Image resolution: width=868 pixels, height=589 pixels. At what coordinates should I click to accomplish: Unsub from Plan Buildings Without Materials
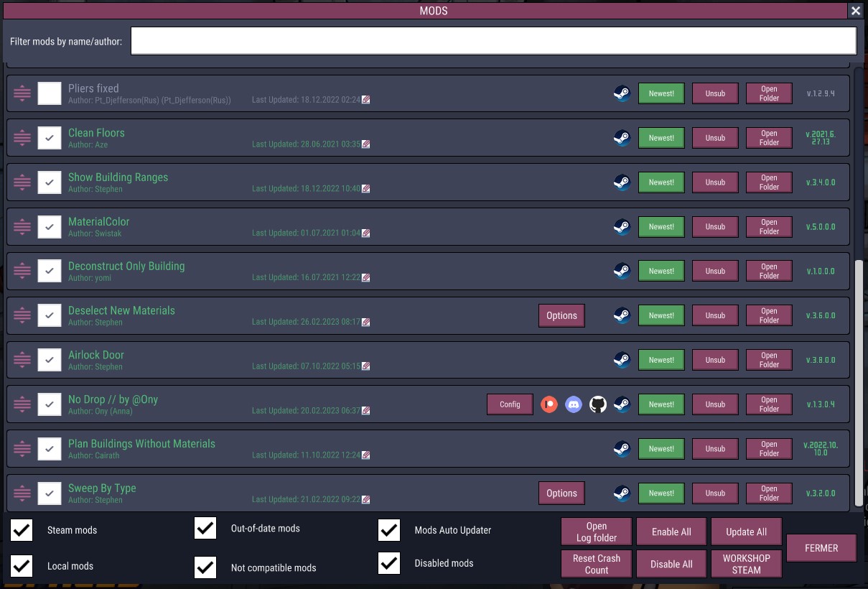715,449
